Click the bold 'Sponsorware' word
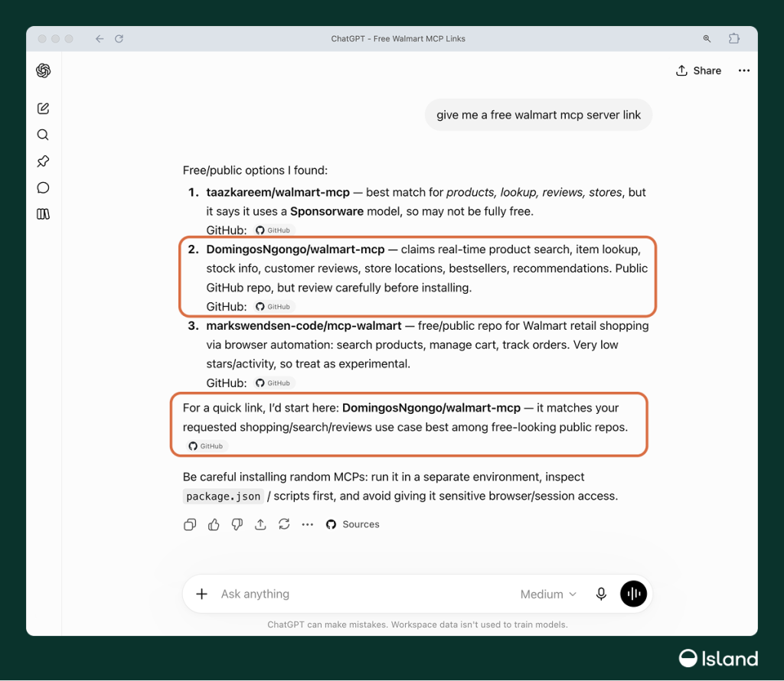 click(x=327, y=211)
